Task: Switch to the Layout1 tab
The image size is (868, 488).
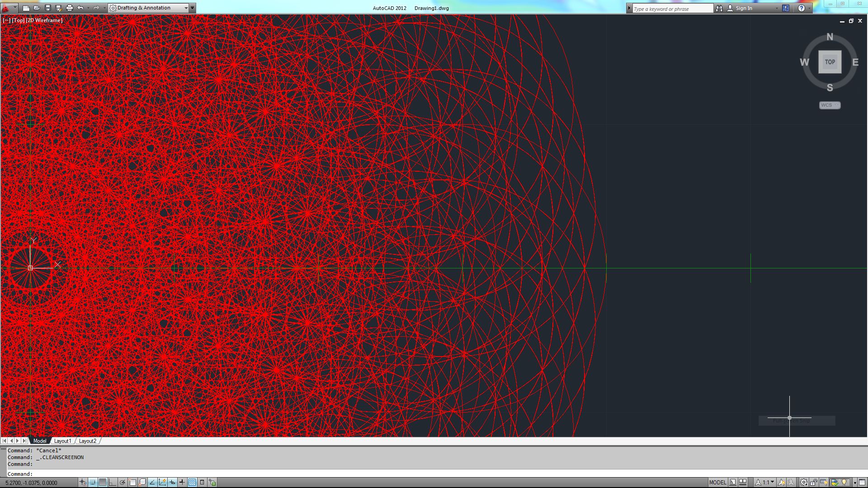Action: (62, 441)
